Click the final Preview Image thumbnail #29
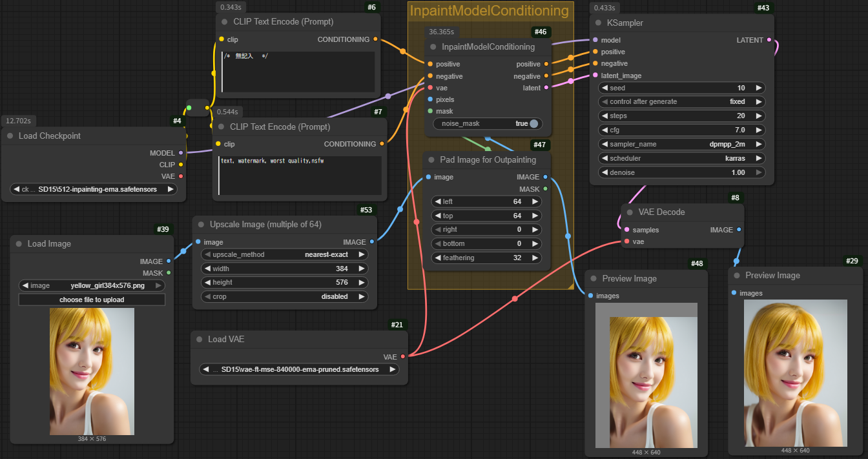 pyautogui.click(x=795, y=372)
